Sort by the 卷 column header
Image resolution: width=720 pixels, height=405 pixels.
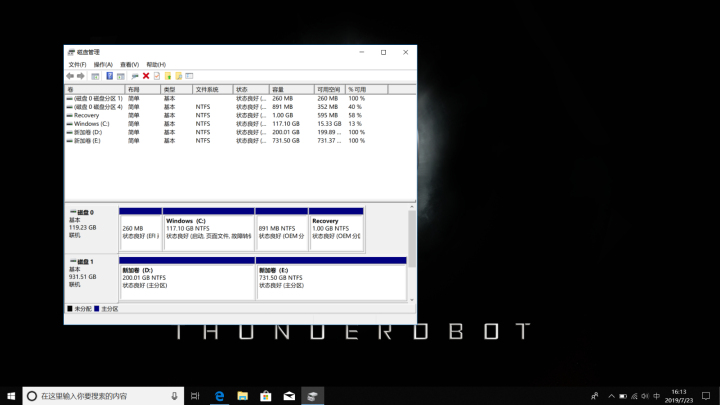(95, 90)
